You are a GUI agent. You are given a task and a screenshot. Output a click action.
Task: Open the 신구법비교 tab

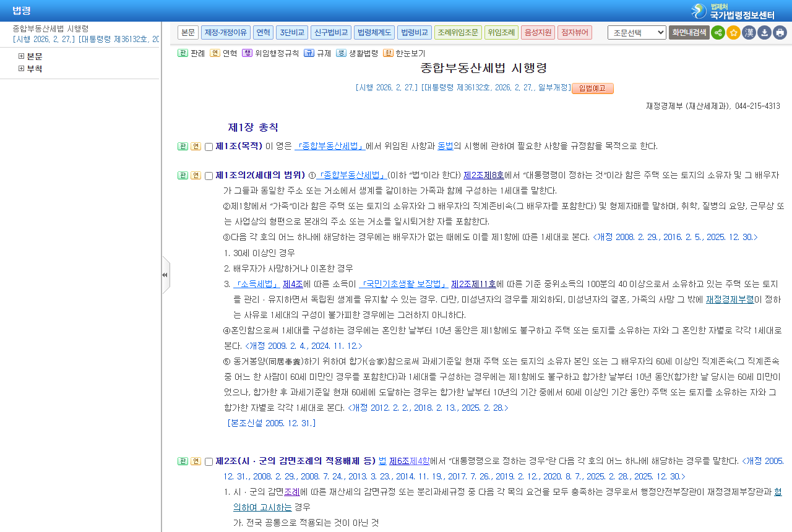coord(331,32)
